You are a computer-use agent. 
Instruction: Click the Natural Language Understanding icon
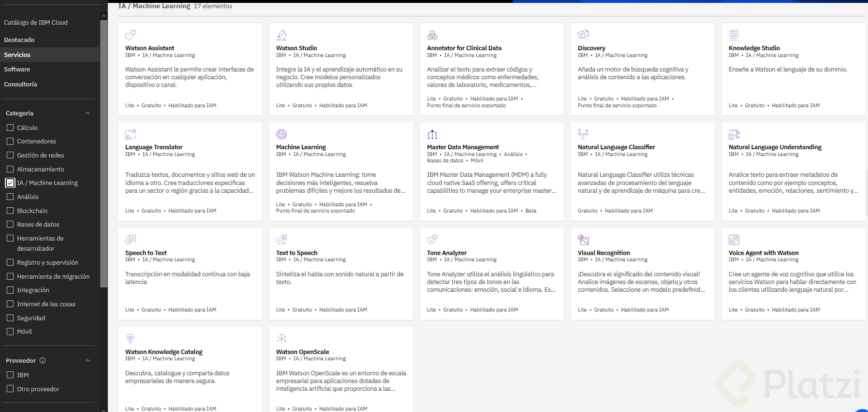[734, 134]
